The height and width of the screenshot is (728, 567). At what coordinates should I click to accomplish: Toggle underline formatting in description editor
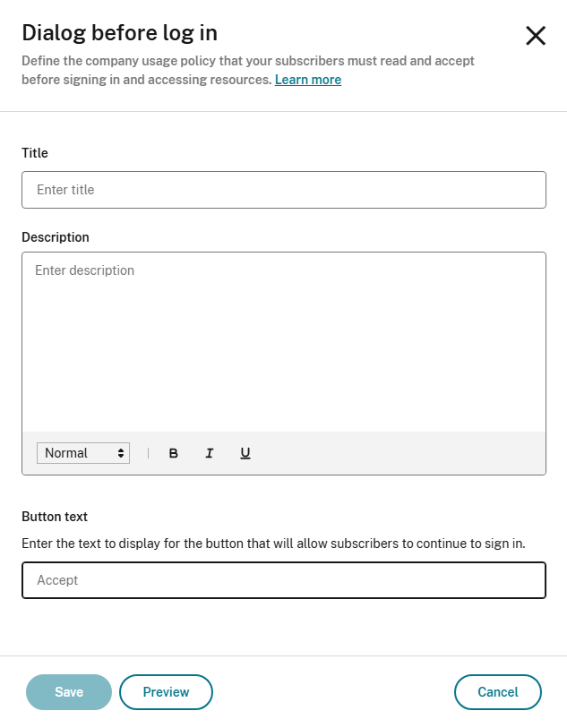[245, 453]
